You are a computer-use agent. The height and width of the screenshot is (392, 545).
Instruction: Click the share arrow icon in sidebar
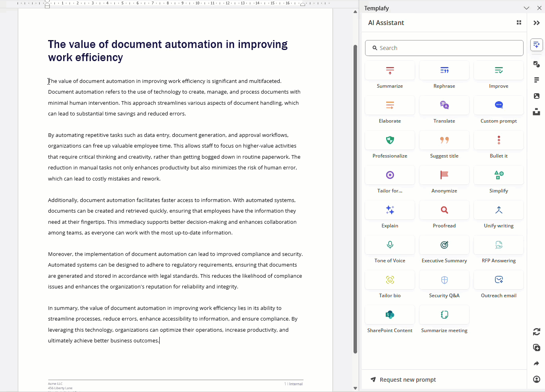(536, 363)
